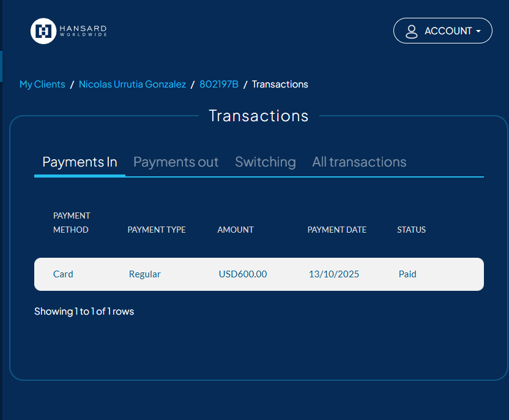This screenshot has width=509, height=420.
Task: Click the Hansard logo icon
Action: (x=43, y=31)
